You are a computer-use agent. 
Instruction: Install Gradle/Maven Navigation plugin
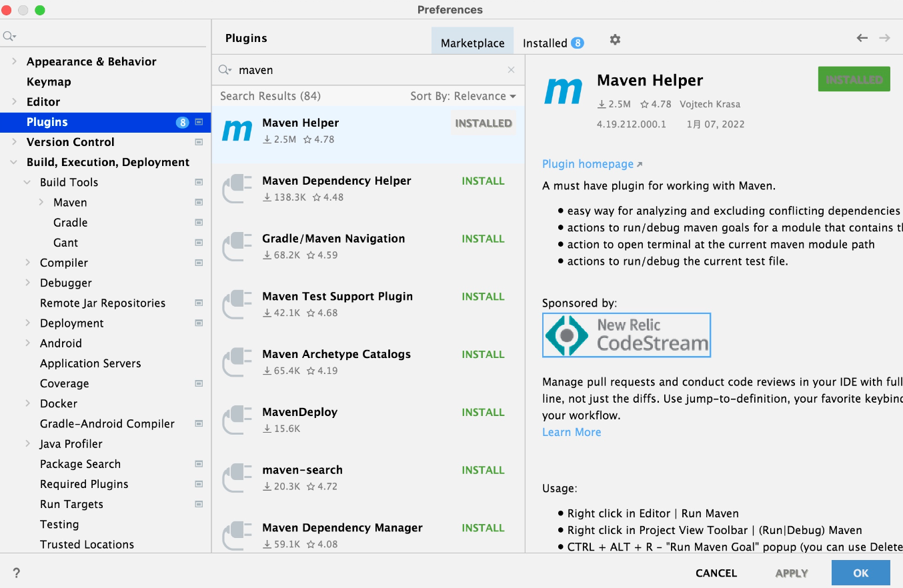point(483,239)
